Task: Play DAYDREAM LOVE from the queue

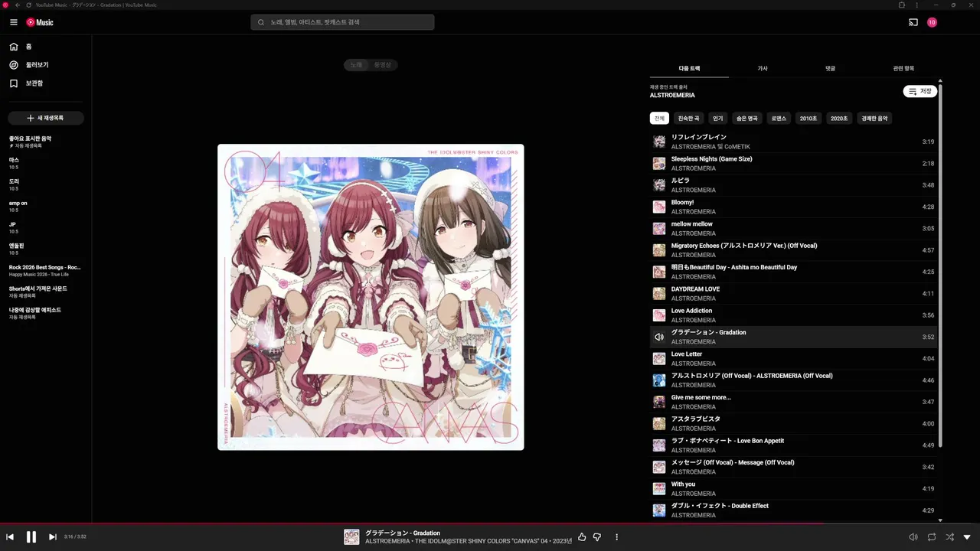Action: click(x=793, y=293)
